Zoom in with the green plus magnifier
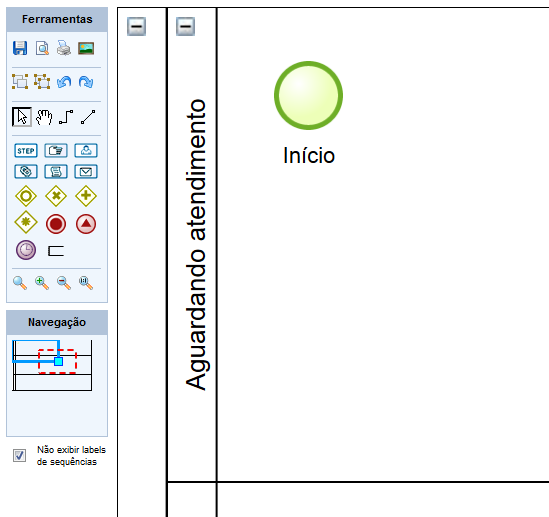The width and height of the screenshot is (549, 517). (42, 282)
